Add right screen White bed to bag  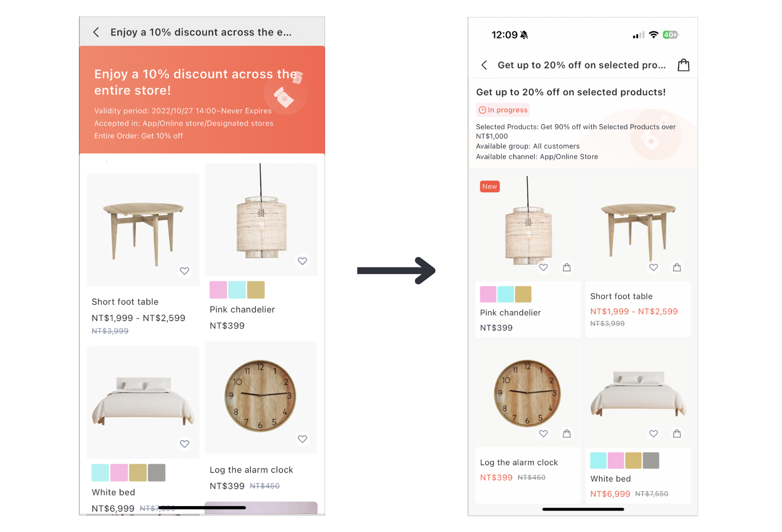point(677,434)
